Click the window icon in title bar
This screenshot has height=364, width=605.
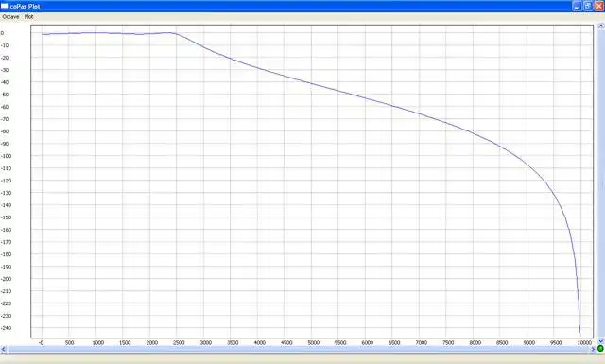tap(4, 6)
